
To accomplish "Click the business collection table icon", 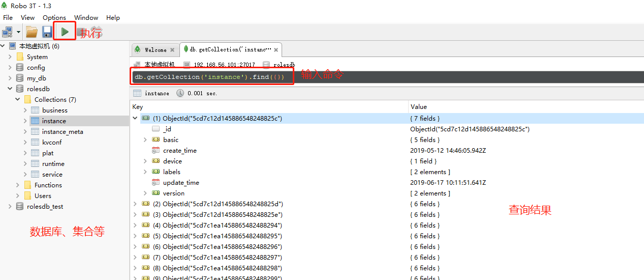I will tap(35, 110).
